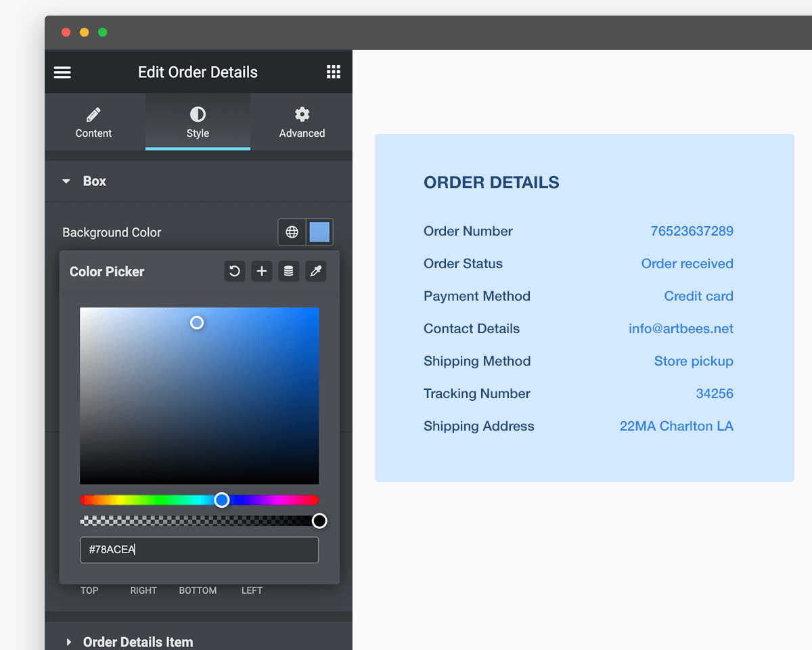This screenshot has width=812, height=650.
Task: Open the Advanced tab
Action: point(302,122)
